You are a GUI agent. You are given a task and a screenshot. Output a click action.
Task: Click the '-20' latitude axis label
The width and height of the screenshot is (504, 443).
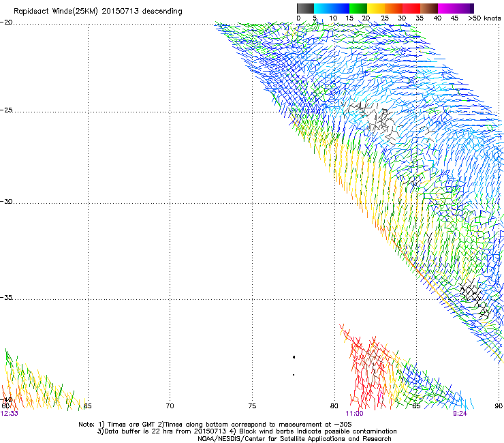pyautogui.click(x=6, y=22)
